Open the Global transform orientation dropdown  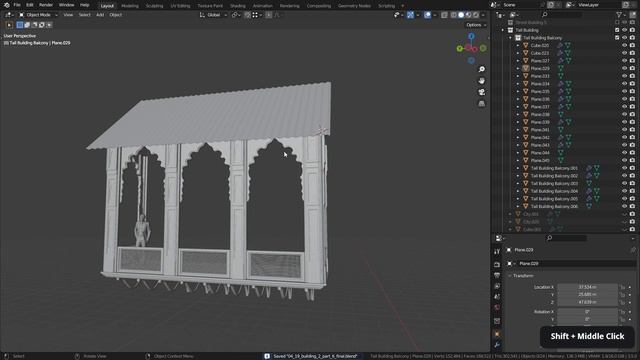[x=213, y=15]
